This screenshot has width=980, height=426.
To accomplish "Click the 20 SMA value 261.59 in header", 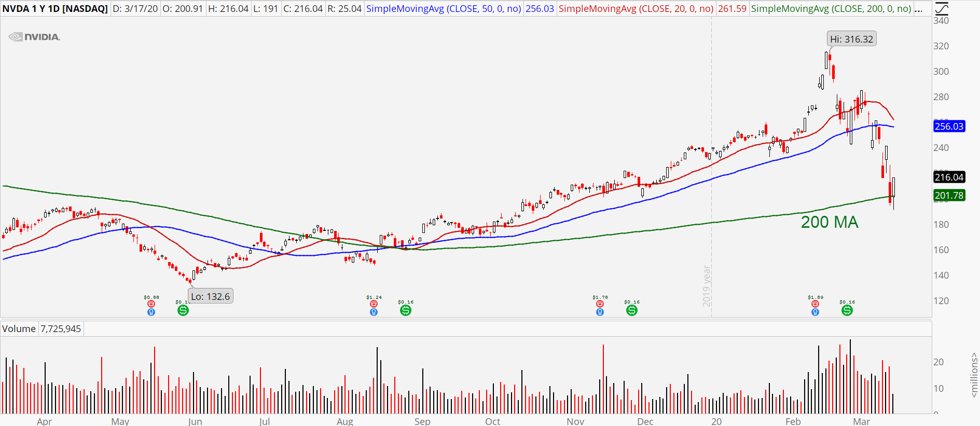I will pyautogui.click(x=732, y=9).
